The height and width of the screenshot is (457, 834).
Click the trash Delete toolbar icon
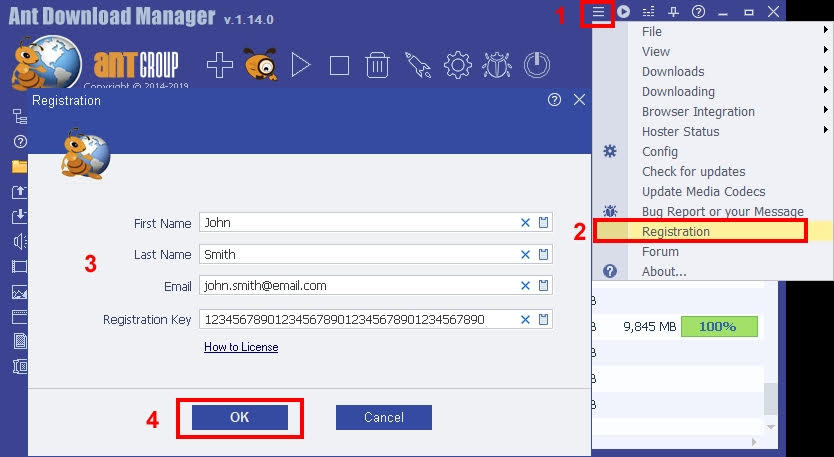point(378,65)
